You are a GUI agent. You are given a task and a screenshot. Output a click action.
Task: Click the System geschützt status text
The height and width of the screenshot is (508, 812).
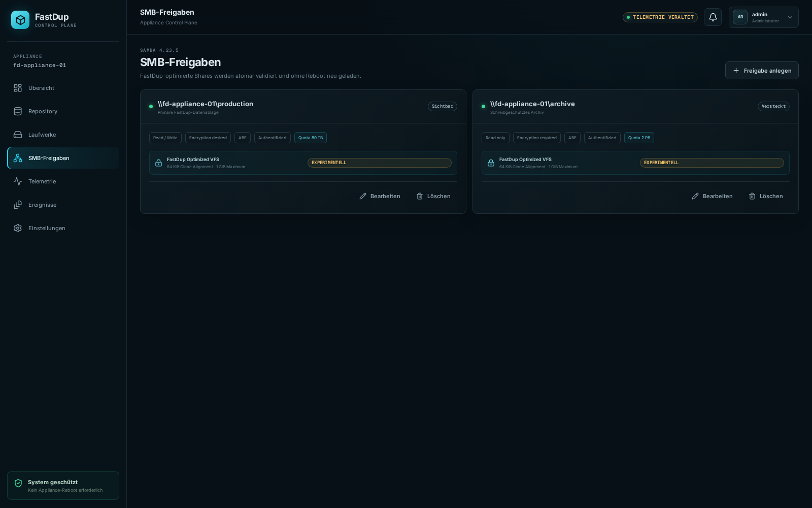tap(53, 482)
